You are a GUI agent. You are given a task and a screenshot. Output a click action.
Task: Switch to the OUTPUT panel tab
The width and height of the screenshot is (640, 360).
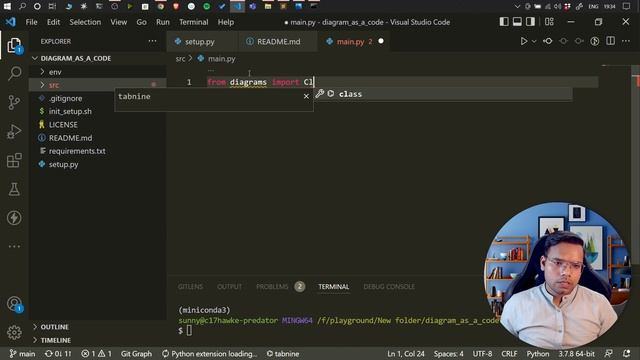229,287
